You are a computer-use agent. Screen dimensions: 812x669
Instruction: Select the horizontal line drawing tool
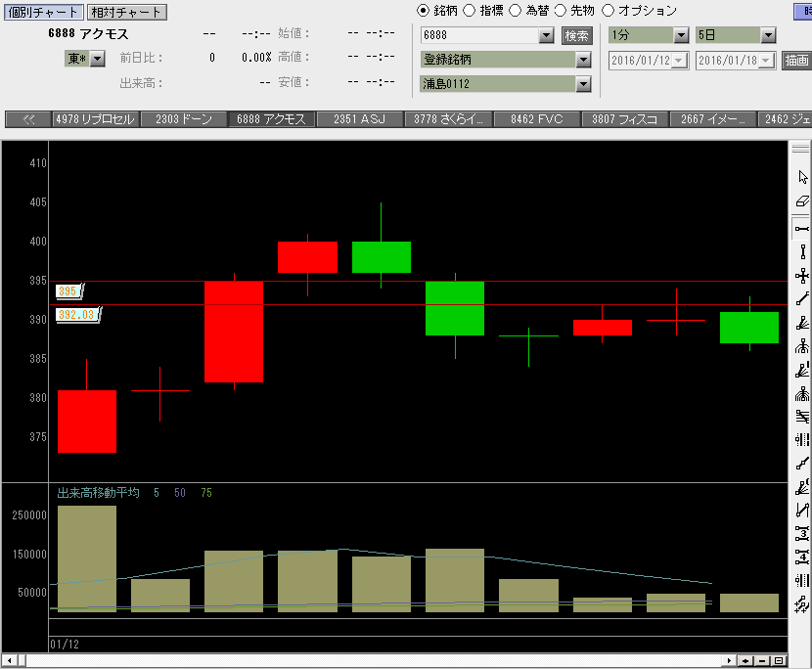point(802,228)
